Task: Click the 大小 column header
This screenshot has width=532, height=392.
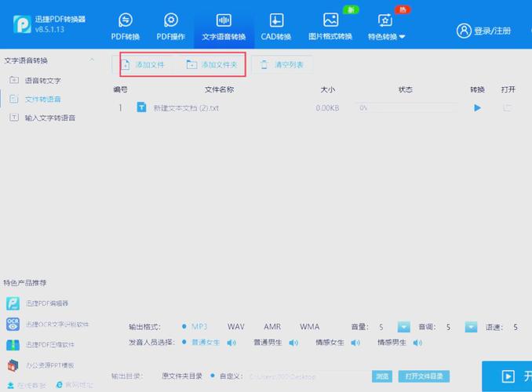Action: pyautogui.click(x=328, y=89)
